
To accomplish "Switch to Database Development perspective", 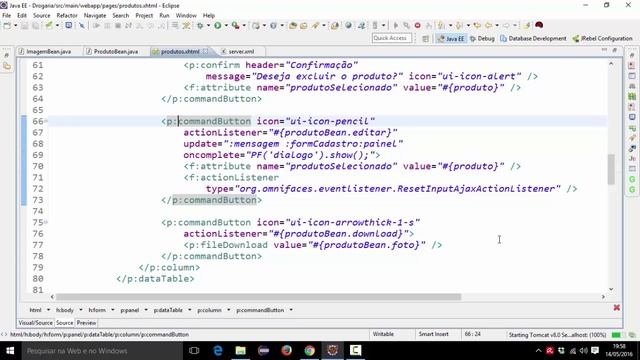I will [x=533, y=38].
